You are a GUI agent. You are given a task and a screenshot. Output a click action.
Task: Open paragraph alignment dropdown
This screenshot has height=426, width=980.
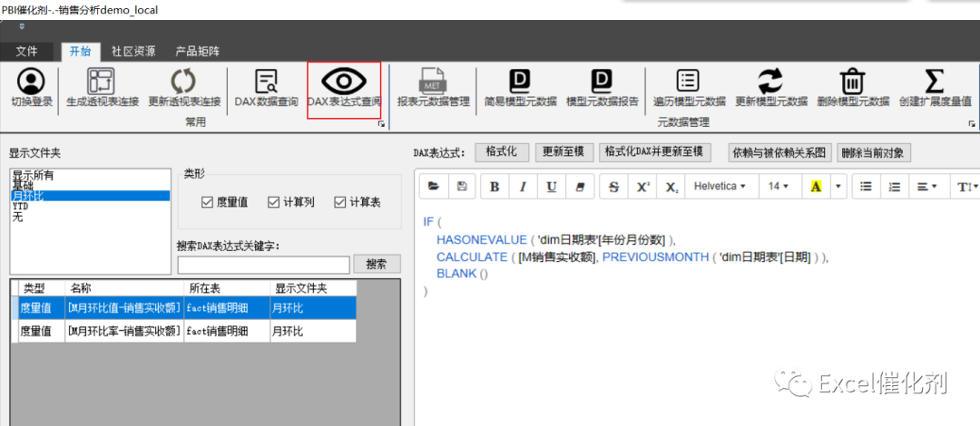point(926,186)
